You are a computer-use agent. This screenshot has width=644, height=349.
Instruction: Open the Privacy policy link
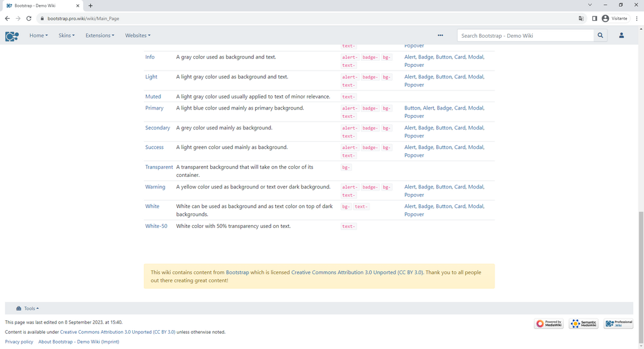[x=19, y=342]
